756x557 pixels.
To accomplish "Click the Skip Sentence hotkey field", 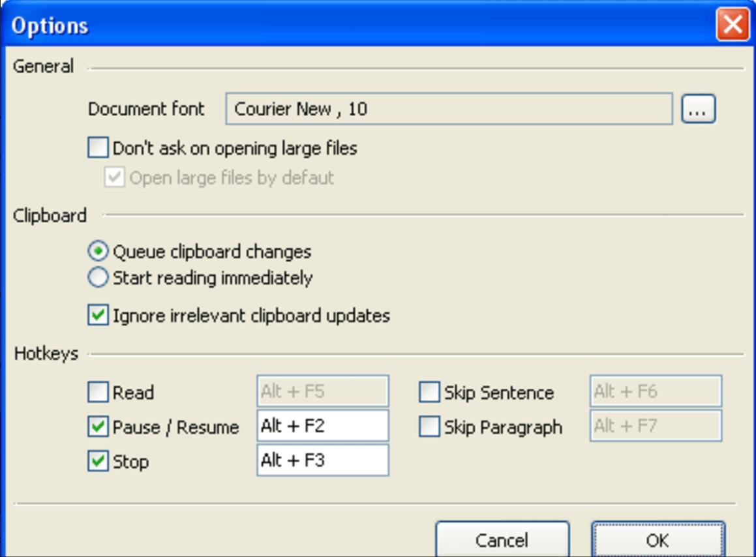I will (x=656, y=391).
